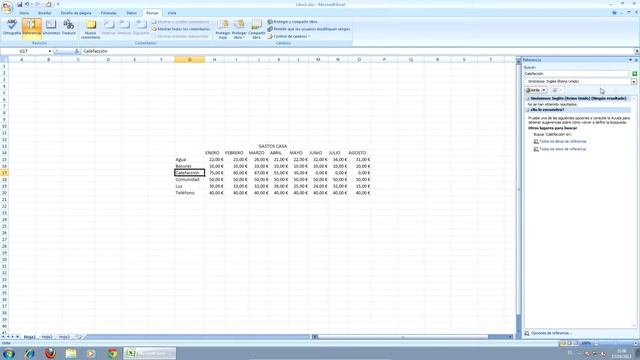Click the insert function fx button
The width and height of the screenshot is (640, 360).
pyautogui.click(x=76, y=51)
